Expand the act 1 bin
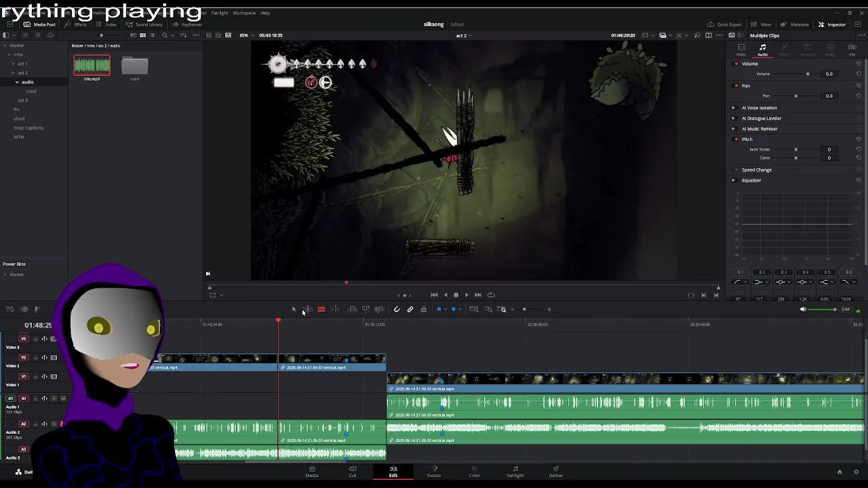The image size is (868, 488). (x=13, y=64)
